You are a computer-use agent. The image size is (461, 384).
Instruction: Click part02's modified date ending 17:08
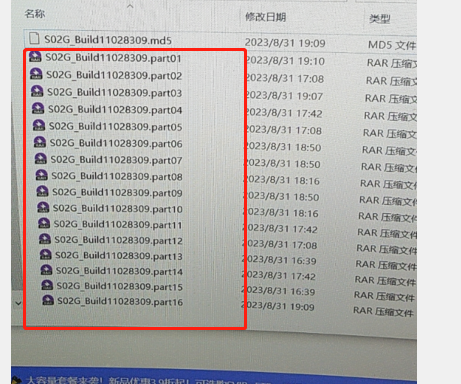pyautogui.click(x=284, y=79)
